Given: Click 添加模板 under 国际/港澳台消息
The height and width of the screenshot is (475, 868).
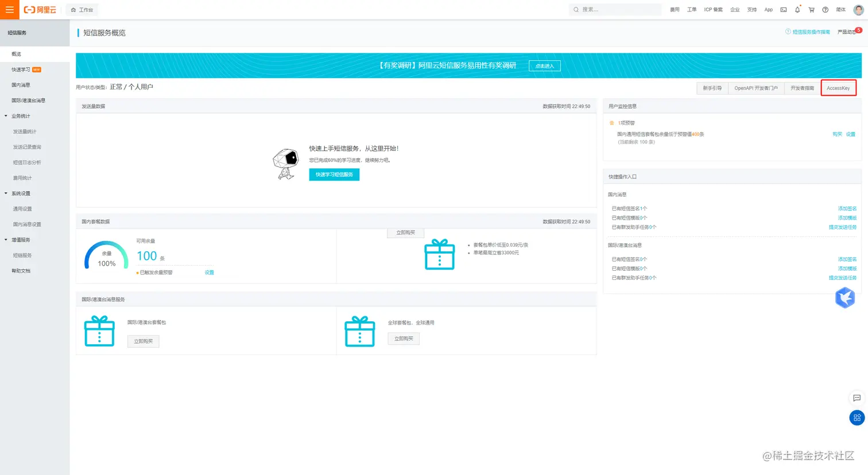Looking at the screenshot, I should point(847,268).
